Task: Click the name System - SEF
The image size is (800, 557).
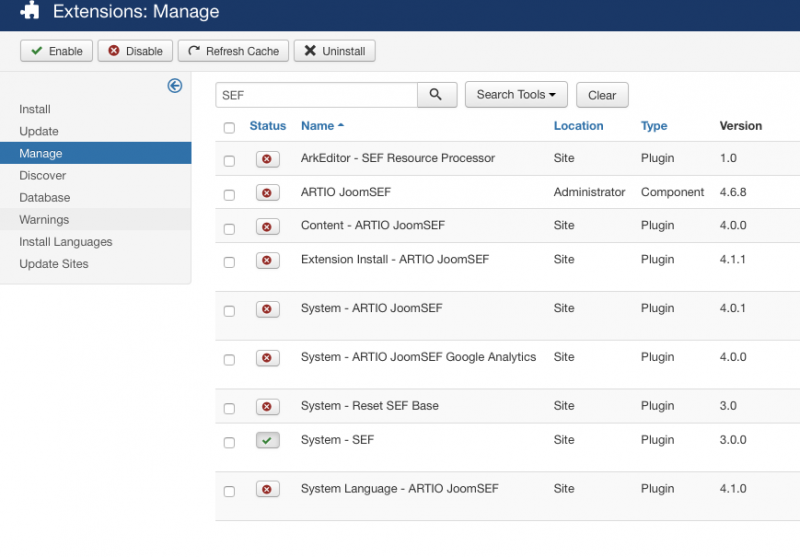Action: (x=337, y=440)
